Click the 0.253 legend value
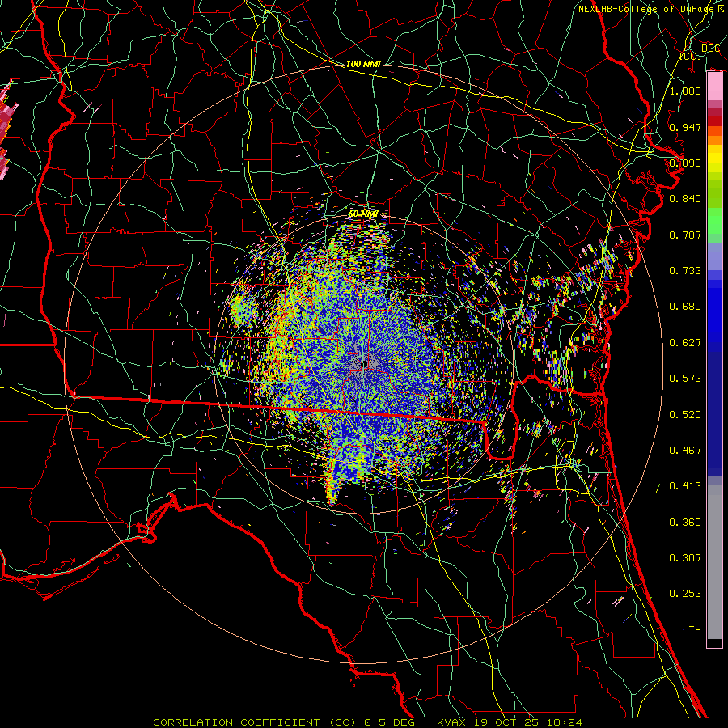 click(x=685, y=594)
